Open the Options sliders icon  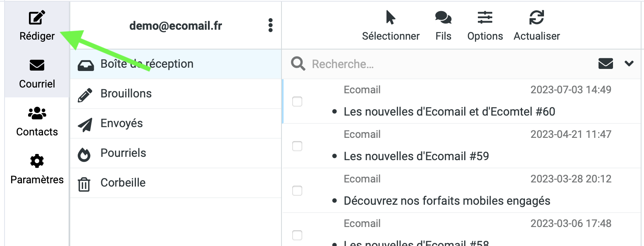coord(484,17)
